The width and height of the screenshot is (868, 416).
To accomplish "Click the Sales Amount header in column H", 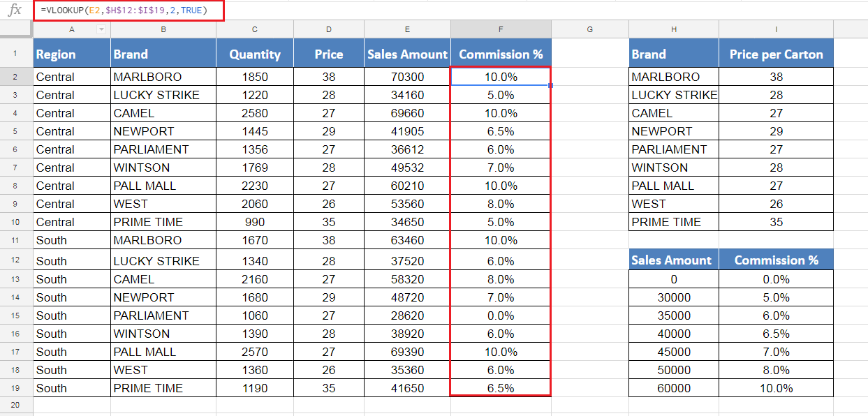I will pyautogui.click(x=674, y=260).
